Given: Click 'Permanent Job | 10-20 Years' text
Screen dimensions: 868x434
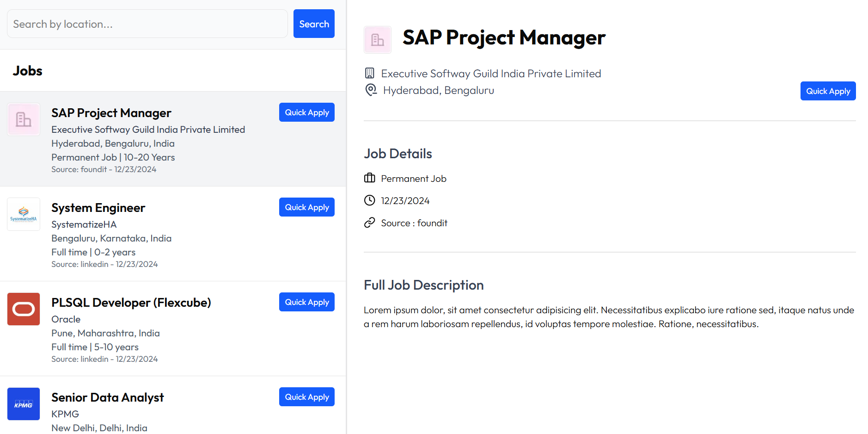Looking at the screenshot, I should [113, 157].
